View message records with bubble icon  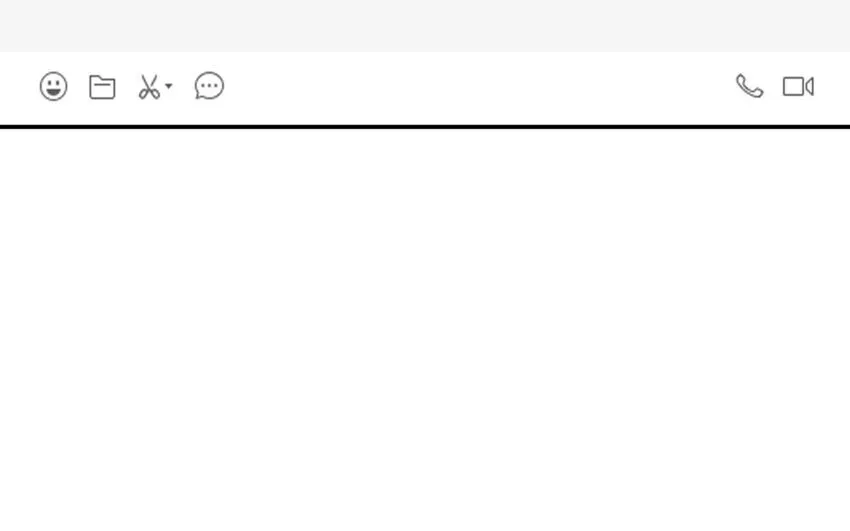coord(209,86)
